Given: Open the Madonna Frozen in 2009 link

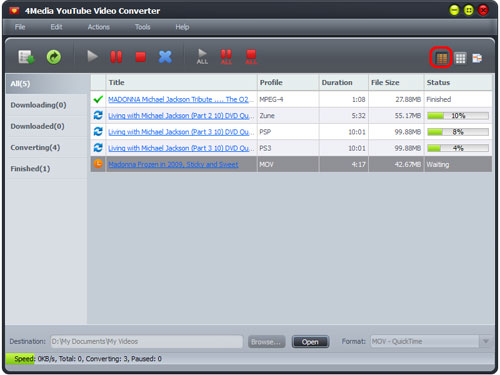Looking at the screenshot, I should point(173,164).
